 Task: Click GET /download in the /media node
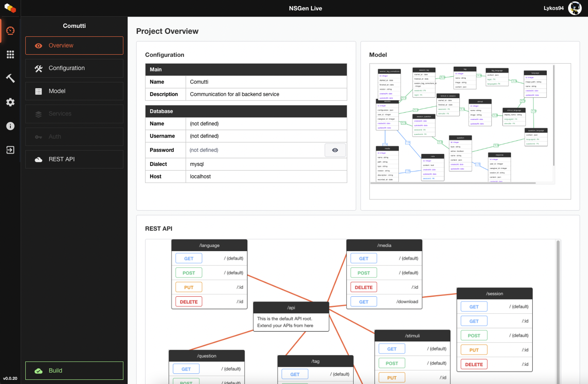[x=364, y=302]
